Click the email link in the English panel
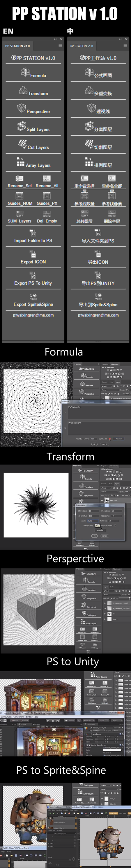 click(x=33, y=315)
